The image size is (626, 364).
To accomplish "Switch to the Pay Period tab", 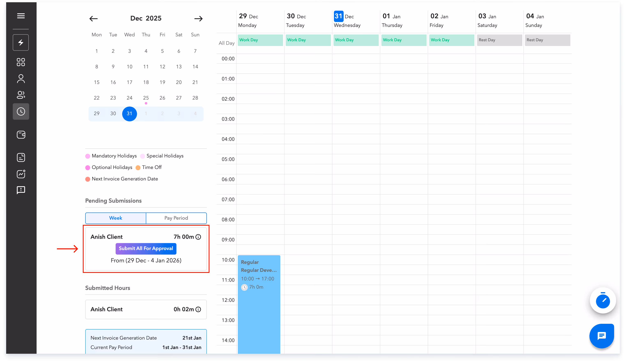I will [x=176, y=218].
